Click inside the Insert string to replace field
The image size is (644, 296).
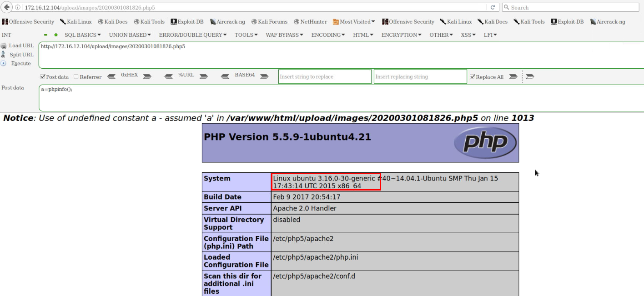click(324, 76)
